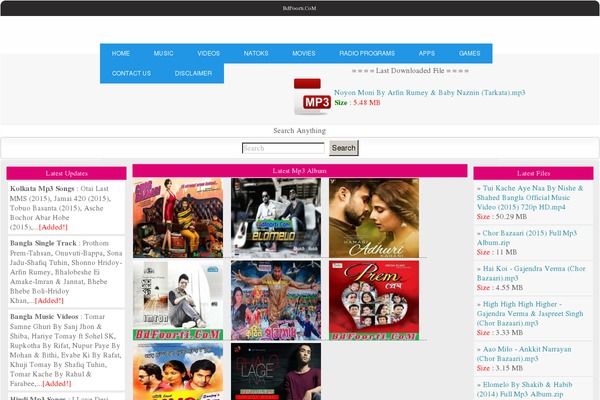The height and width of the screenshot is (400, 600).
Task: Click the Search button
Action: 344,148
